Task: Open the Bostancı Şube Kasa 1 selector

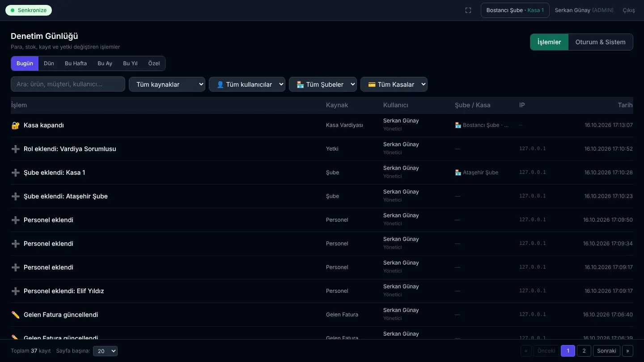Action: click(x=515, y=10)
